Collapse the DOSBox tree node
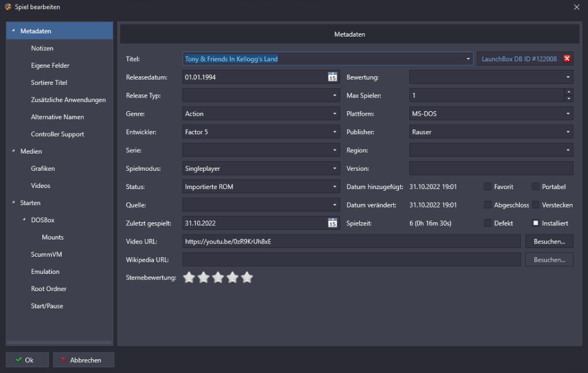The width and height of the screenshot is (588, 373). [x=24, y=220]
